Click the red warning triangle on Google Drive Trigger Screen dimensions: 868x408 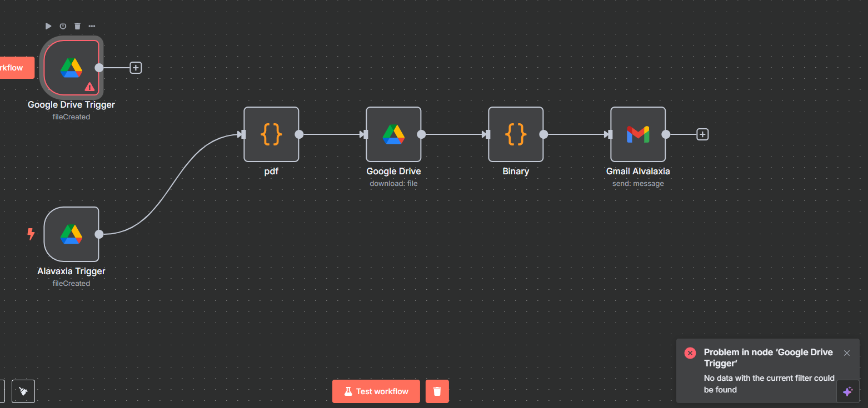[x=89, y=87]
